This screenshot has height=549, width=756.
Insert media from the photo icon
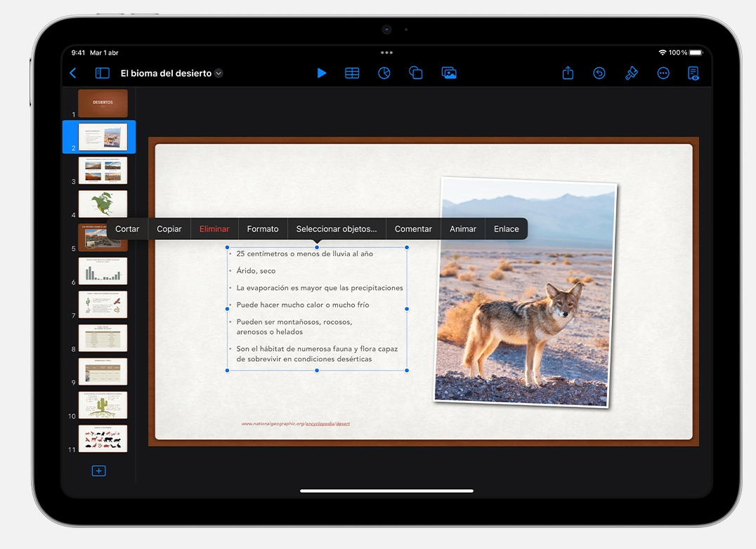coord(449,73)
